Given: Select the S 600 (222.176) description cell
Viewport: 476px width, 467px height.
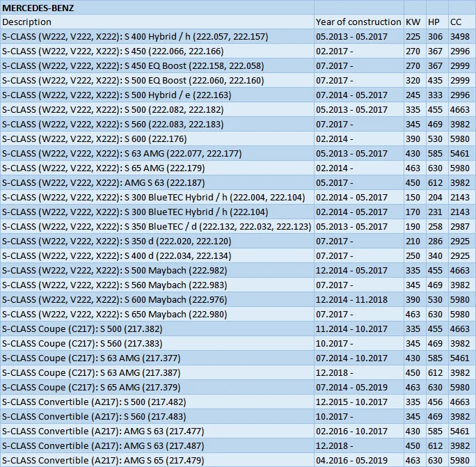Looking at the screenshot, I should [x=157, y=138].
